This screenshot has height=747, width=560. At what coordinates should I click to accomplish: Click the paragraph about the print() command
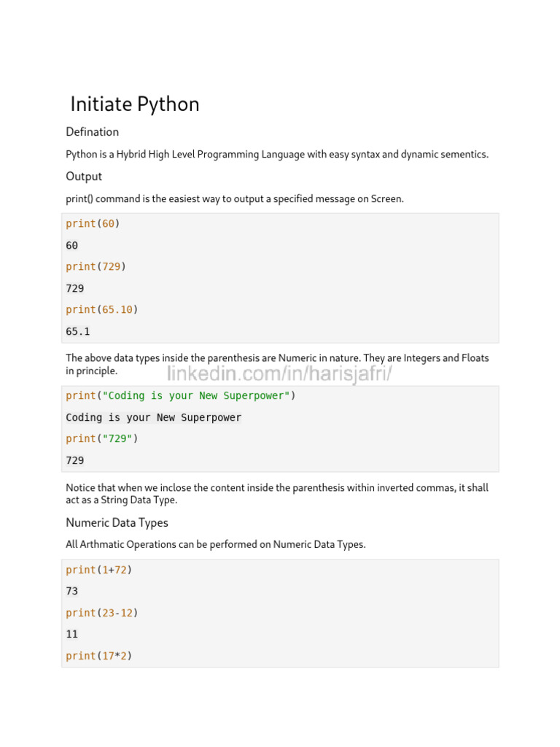pos(235,199)
